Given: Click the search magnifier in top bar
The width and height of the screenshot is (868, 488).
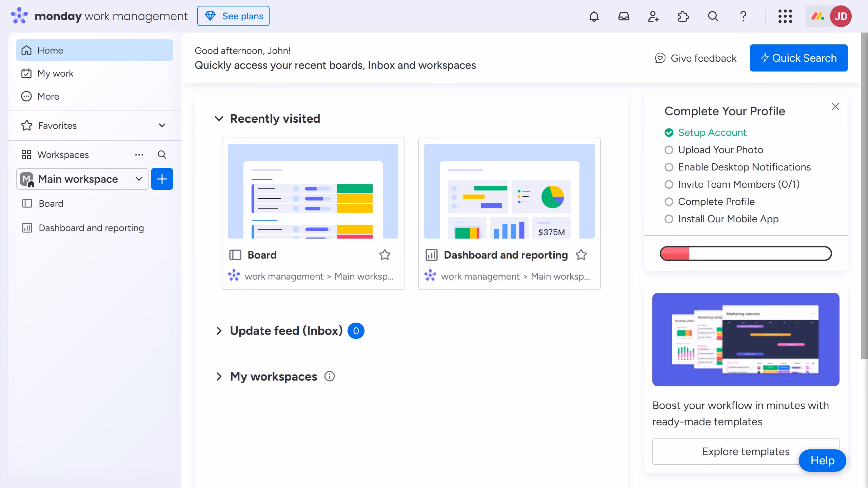Looking at the screenshot, I should coord(713,16).
